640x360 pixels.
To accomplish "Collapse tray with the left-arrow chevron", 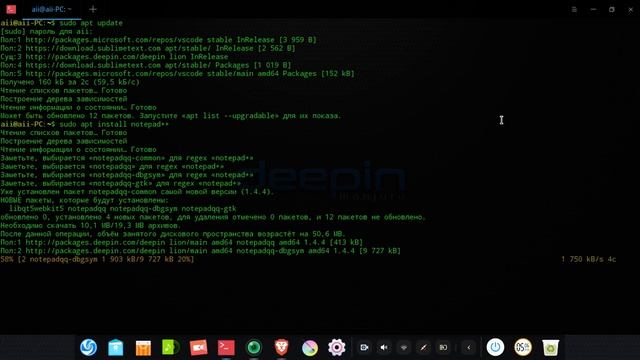I will coord(469,347).
